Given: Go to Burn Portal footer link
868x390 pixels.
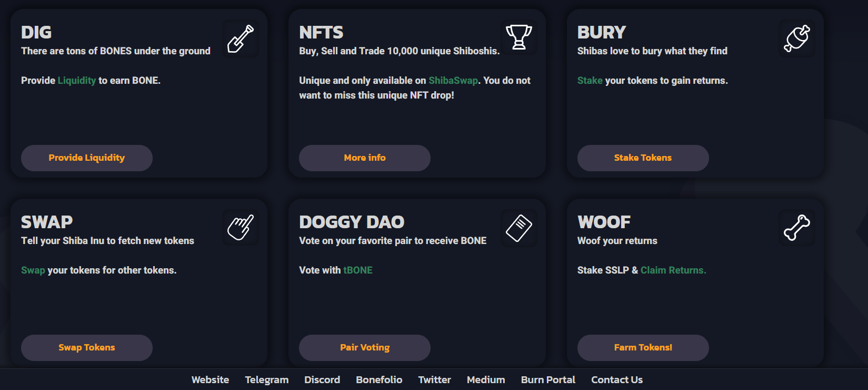Looking at the screenshot, I should tap(548, 380).
